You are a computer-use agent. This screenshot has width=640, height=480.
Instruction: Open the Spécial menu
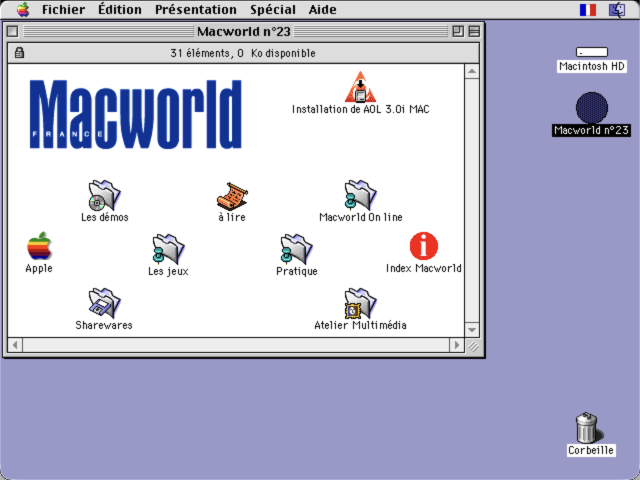[x=273, y=9]
